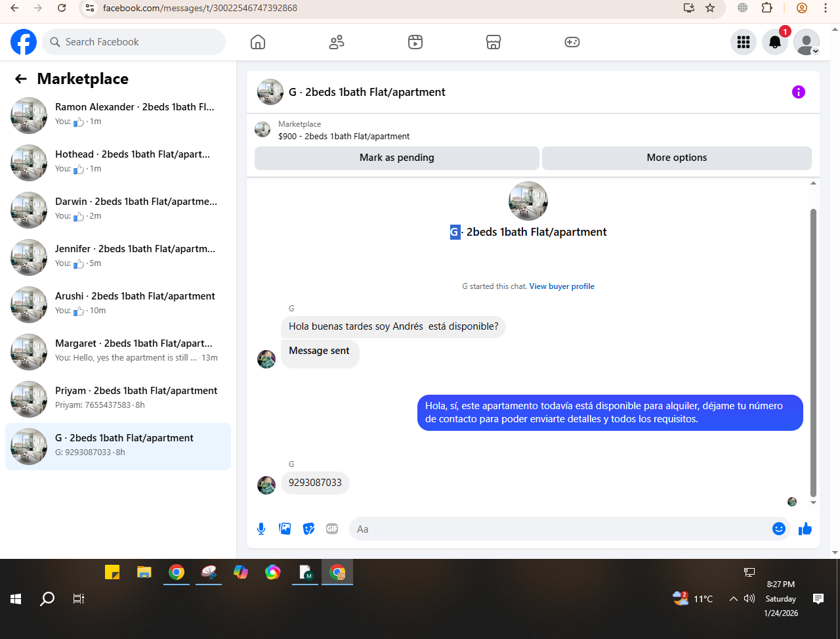Click the chat scrollbar up arrow

coord(814,183)
